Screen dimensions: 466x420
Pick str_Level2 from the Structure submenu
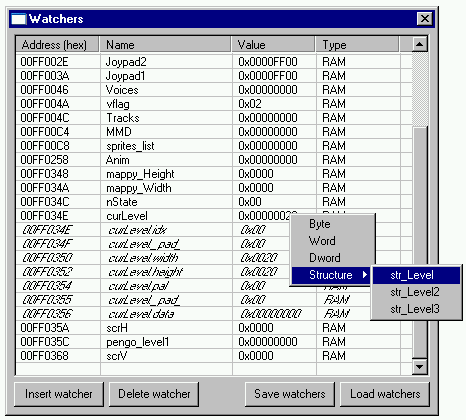(x=416, y=292)
